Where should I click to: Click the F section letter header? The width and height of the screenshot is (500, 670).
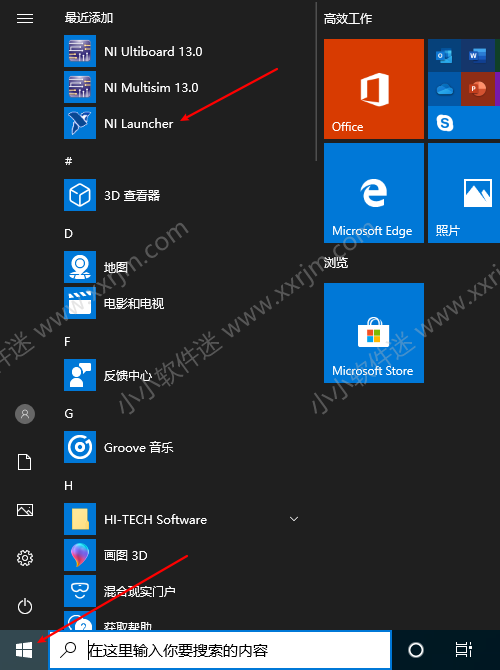coord(67,341)
